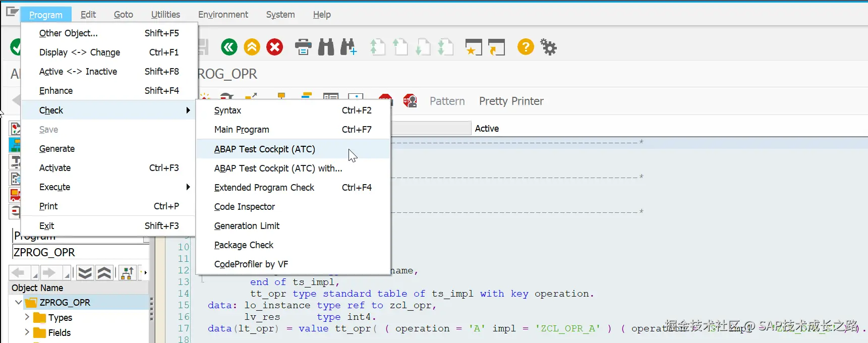The image size is (868, 343).
Task: Open the Program menu
Action: (x=46, y=15)
